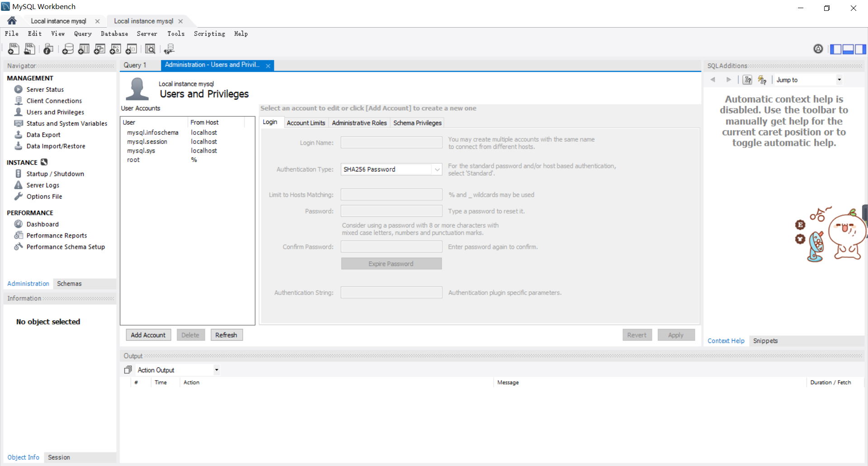Open SQL script file toolbar icon
Viewport: 868px width, 466px height.
click(x=30, y=49)
